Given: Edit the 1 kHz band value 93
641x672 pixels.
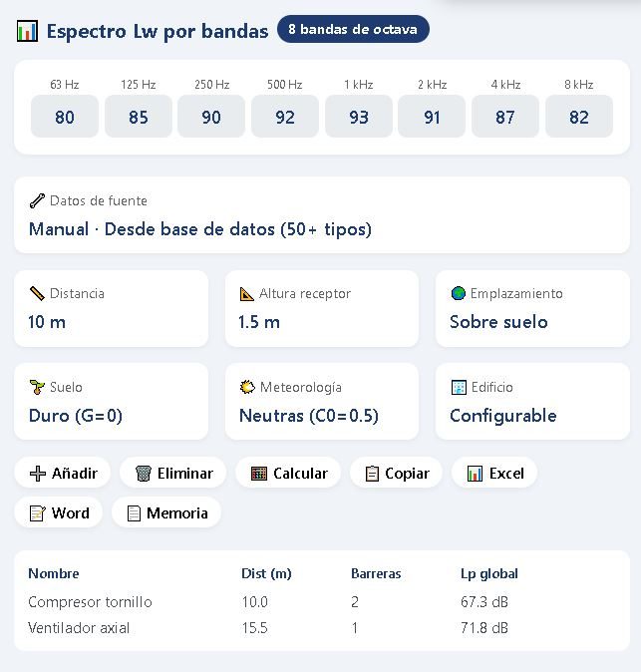Looking at the screenshot, I should [359, 117].
